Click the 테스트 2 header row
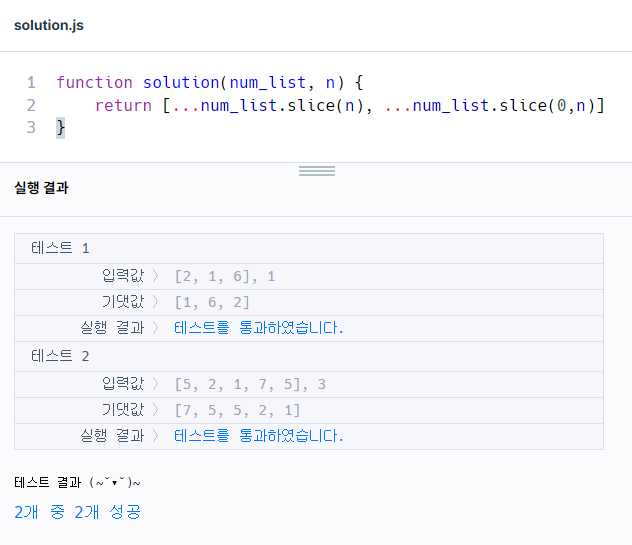 [309, 356]
